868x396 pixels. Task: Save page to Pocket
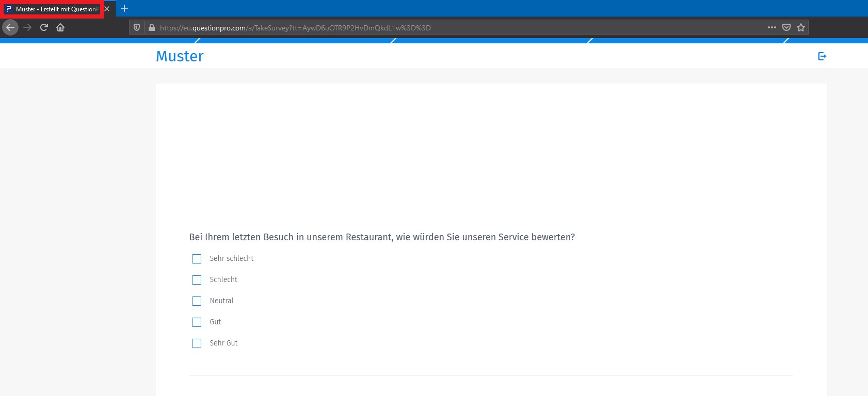click(x=786, y=27)
